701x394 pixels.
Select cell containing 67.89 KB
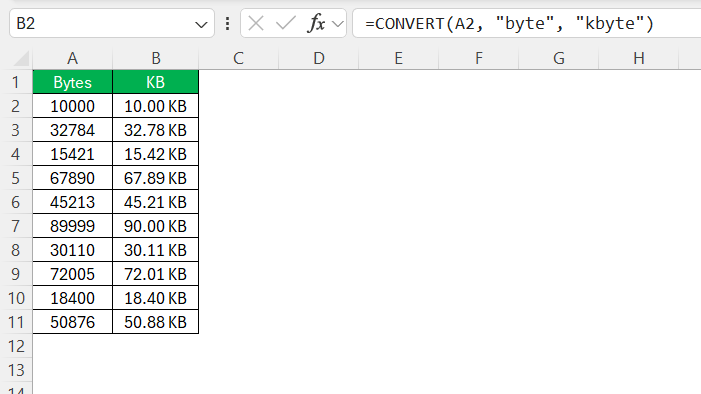[156, 178]
